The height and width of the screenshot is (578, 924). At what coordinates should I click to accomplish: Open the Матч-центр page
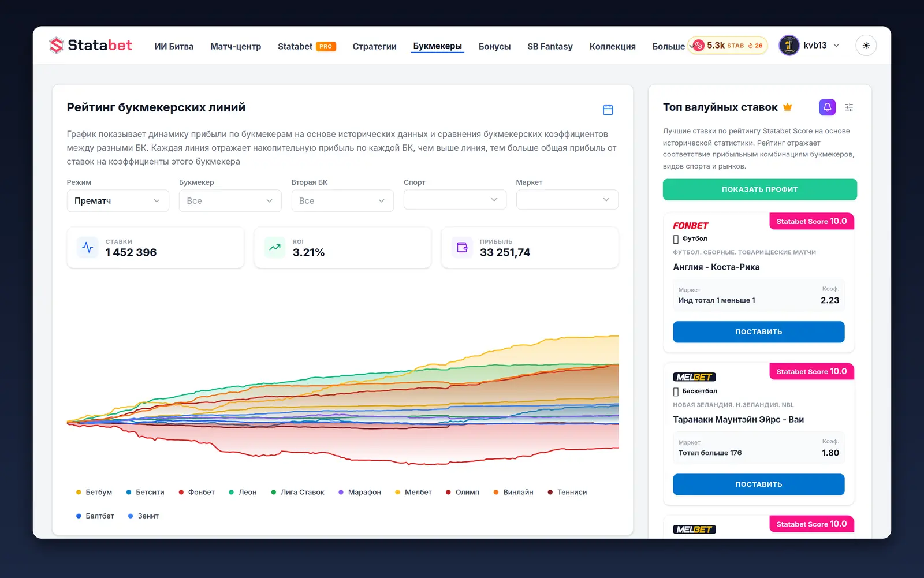(x=236, y=46)
